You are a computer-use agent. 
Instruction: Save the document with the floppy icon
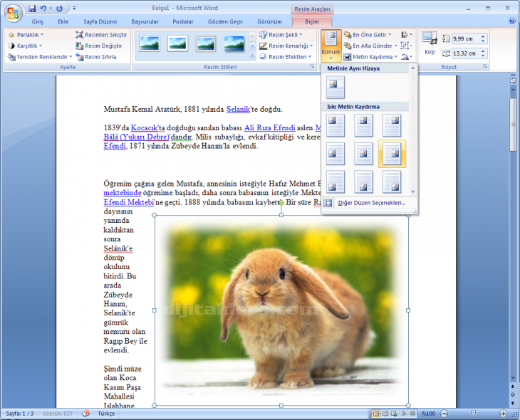[x=32, y=9]
